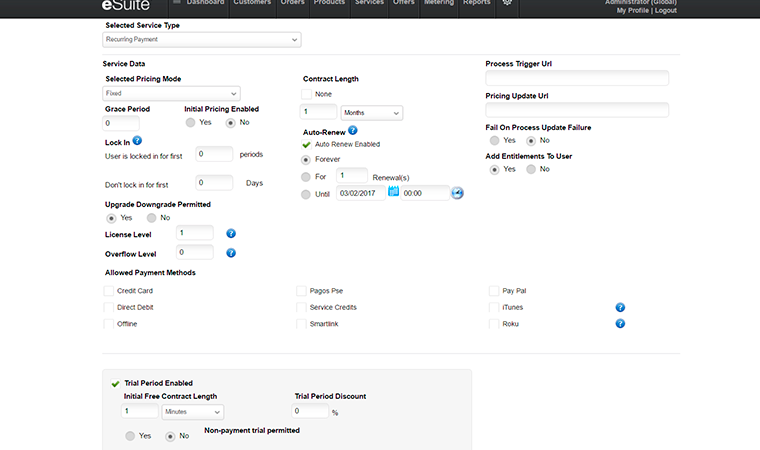The height and width of the screenshot is (450, 760).
Task: Go to the Reports menu
Action: pos(476,3)
